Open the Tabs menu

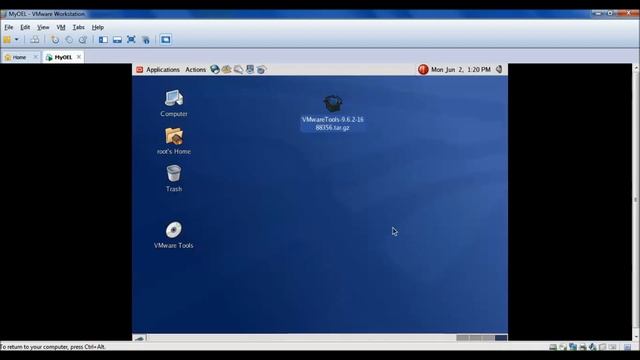coord(78,27)
